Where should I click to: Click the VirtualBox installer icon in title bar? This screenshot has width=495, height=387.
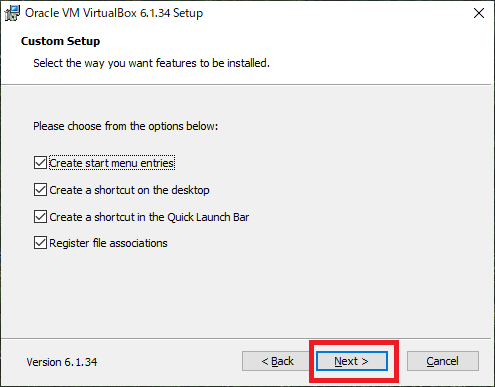pos(12,13)
